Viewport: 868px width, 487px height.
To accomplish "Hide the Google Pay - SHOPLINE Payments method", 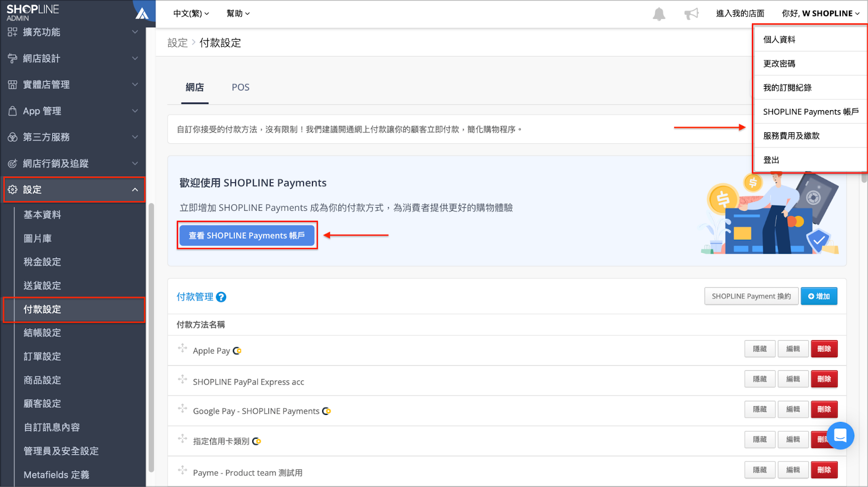I will click(x=760, y=409).
